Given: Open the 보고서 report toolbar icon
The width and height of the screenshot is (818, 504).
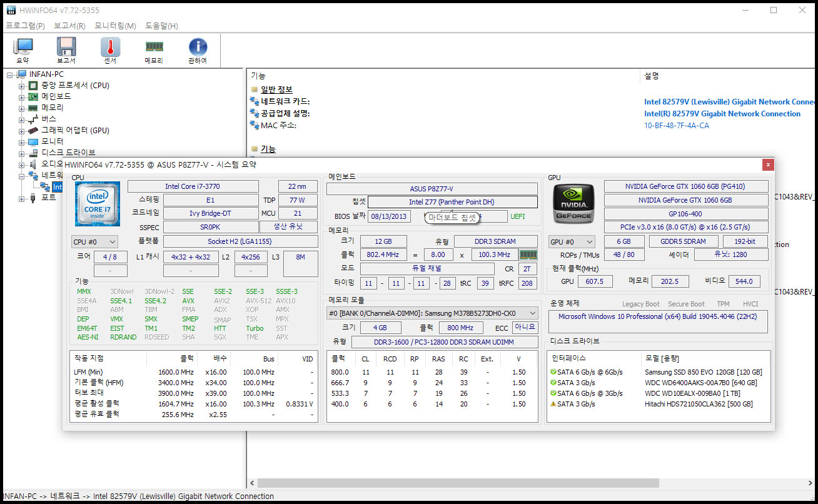Looking at the screenshot, I should click(66, 50).
